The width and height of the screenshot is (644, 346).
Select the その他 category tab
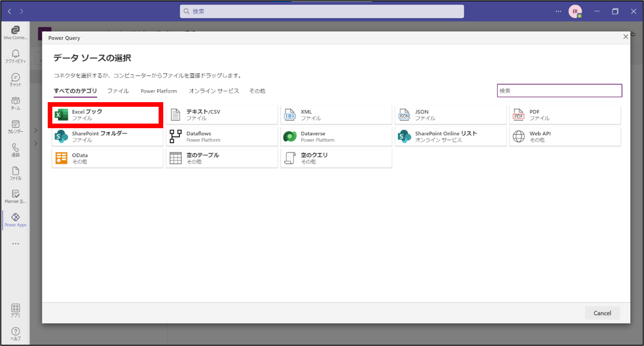coord(257,91)
